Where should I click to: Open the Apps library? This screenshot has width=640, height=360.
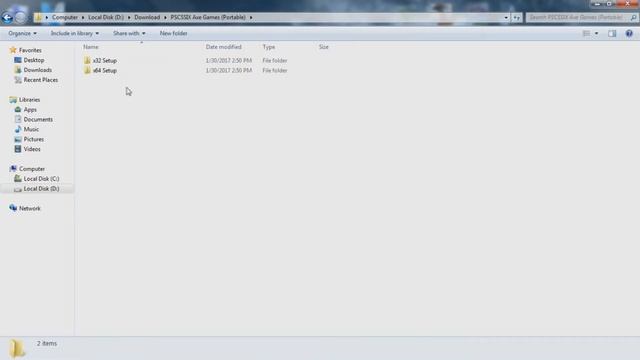coord(30,109)
